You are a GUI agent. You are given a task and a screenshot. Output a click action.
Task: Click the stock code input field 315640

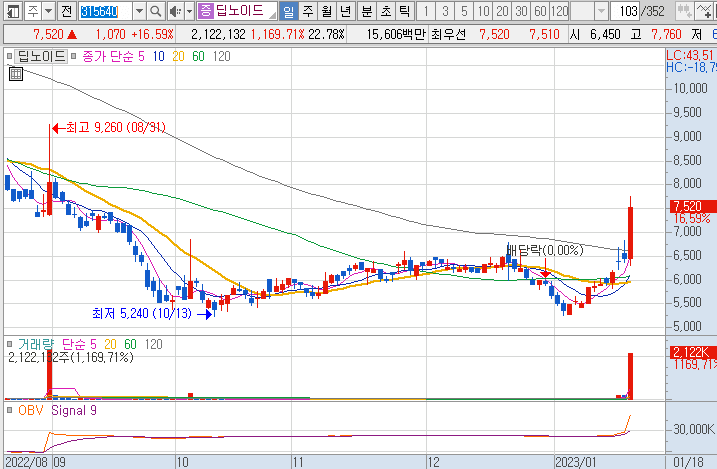pyautogui.click(x=106, y=11)
